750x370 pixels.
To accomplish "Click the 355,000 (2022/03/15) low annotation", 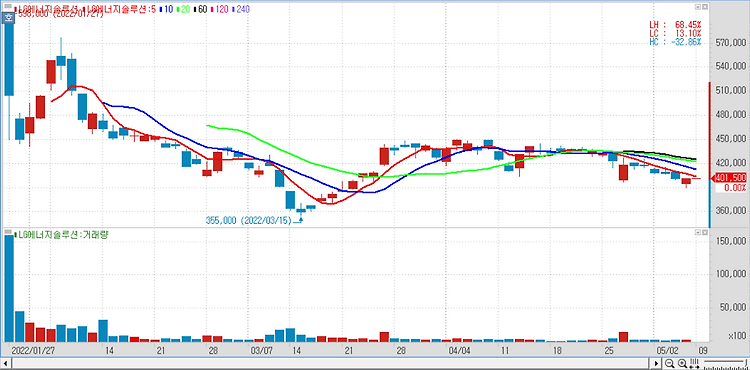I will 249,220.
